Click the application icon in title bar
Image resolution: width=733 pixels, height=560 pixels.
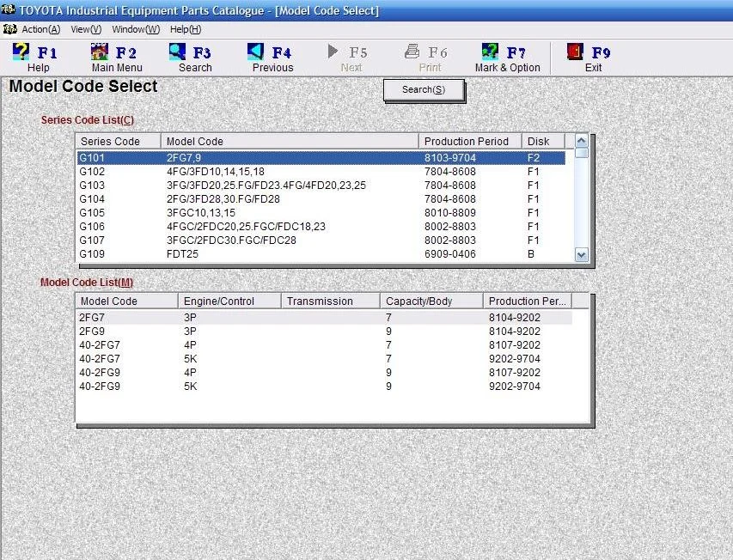point(9,9)
